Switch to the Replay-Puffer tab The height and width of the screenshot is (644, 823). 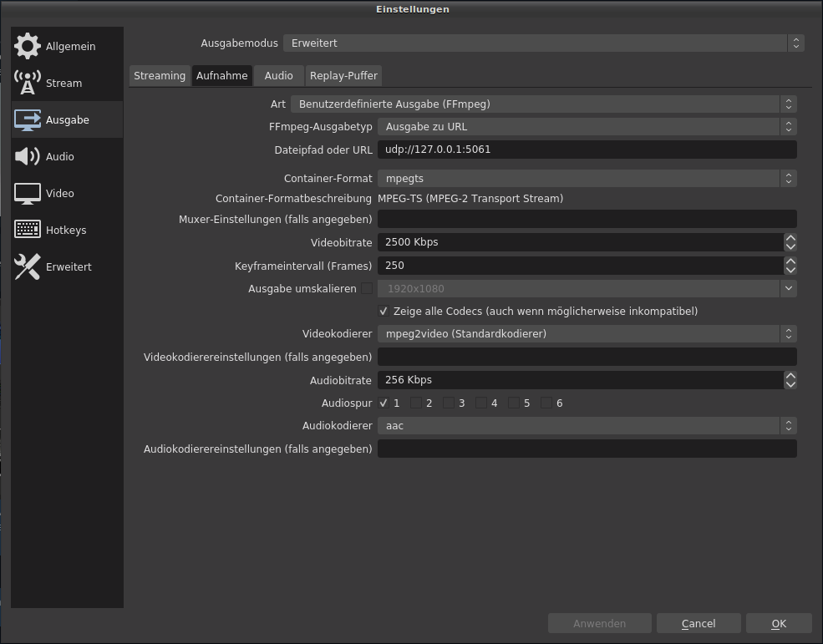pos(343,76)
